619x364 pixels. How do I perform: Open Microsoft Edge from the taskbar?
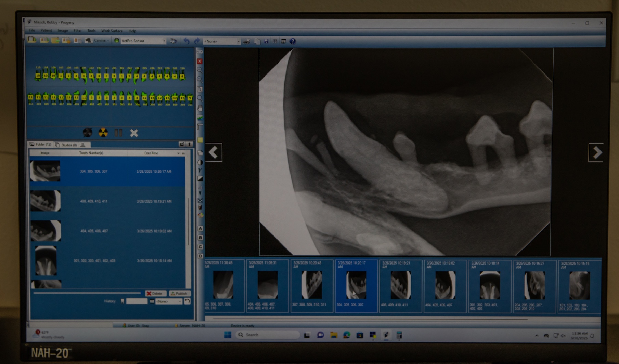[347, 335]
